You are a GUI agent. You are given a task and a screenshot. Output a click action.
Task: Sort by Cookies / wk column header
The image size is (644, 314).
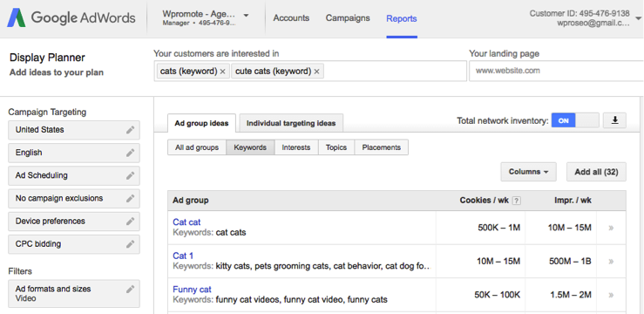coord(485,201)
